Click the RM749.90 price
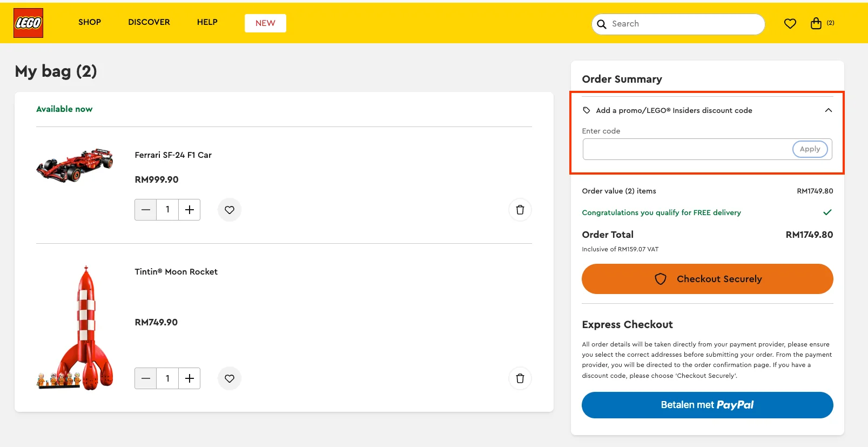The width and height of the screenshot is (868, 447). pos(156,322)
